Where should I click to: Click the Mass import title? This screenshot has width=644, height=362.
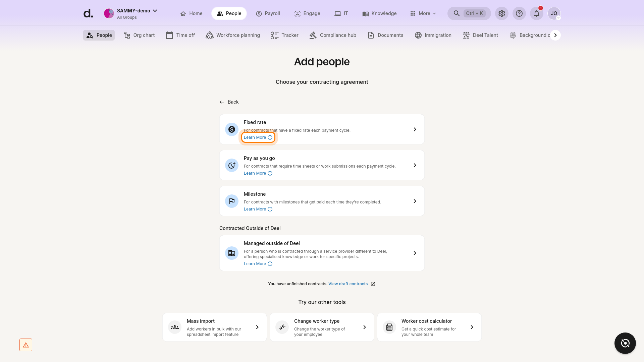click(x=201, y=321)
